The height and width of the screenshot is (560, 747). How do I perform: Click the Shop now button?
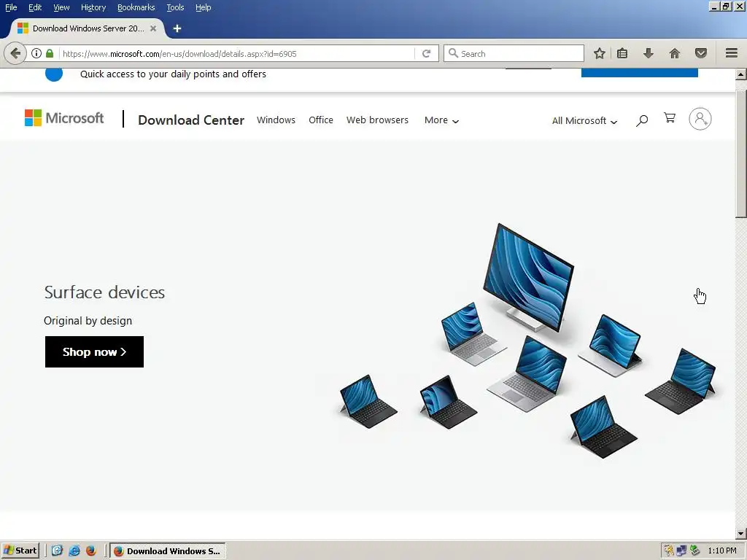94,352
